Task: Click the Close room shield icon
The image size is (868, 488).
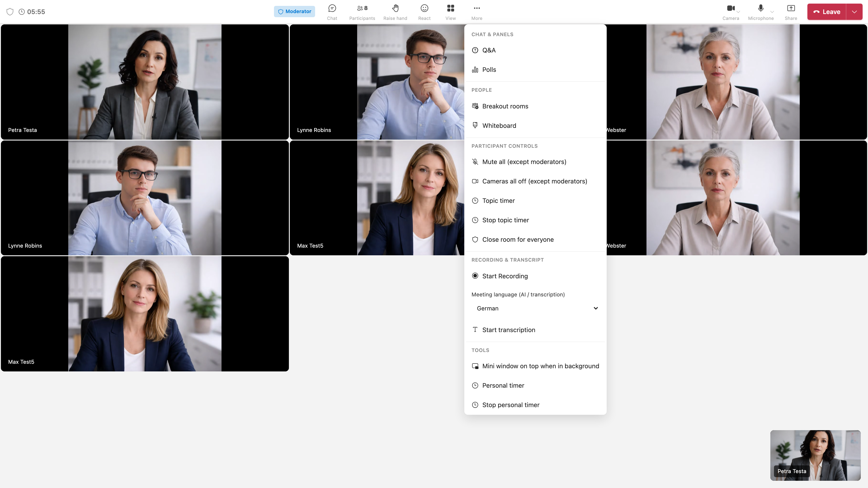Action: (475, 239)
